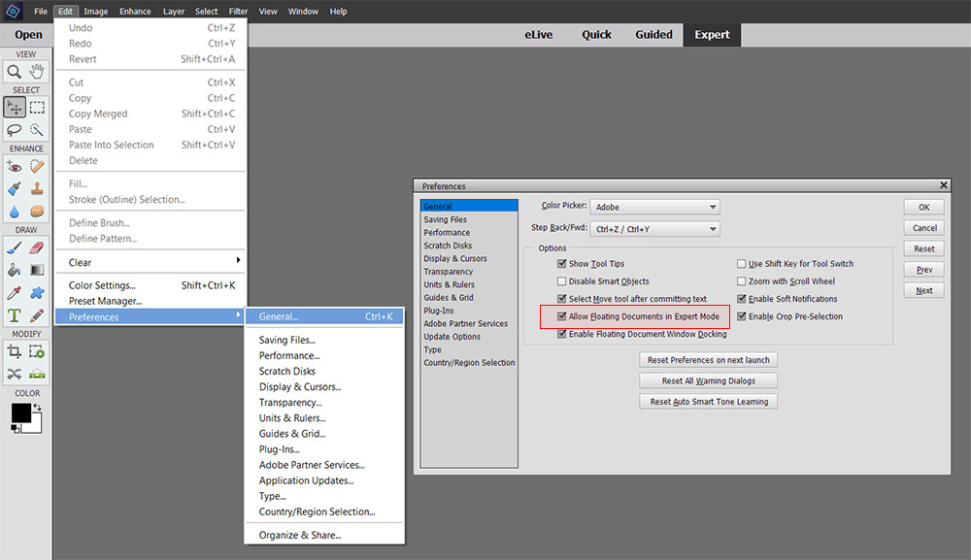Click the Prev button
This screenshot has height=560, width=971.
pos(924,269)
